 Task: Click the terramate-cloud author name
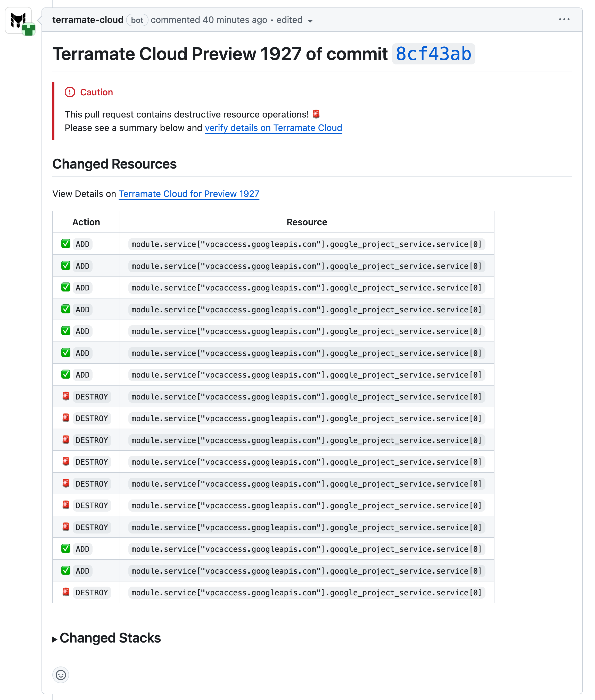tap(88, 20)
